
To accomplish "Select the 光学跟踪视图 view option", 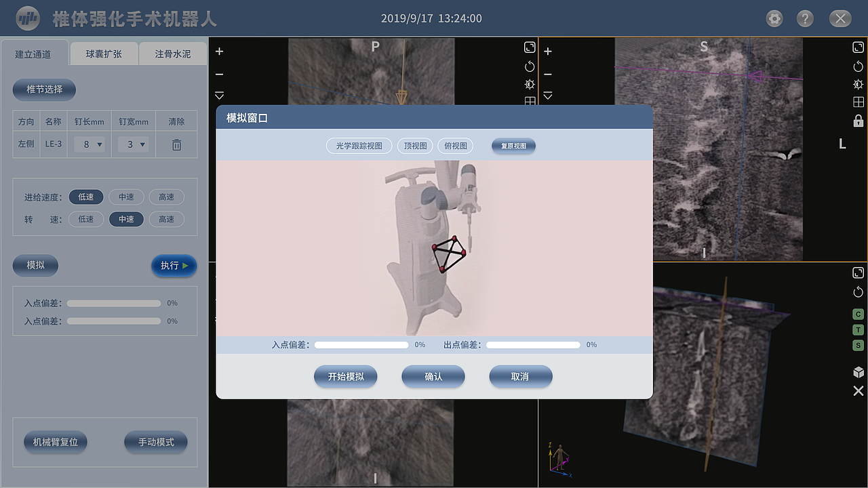I will click(359, 146).
